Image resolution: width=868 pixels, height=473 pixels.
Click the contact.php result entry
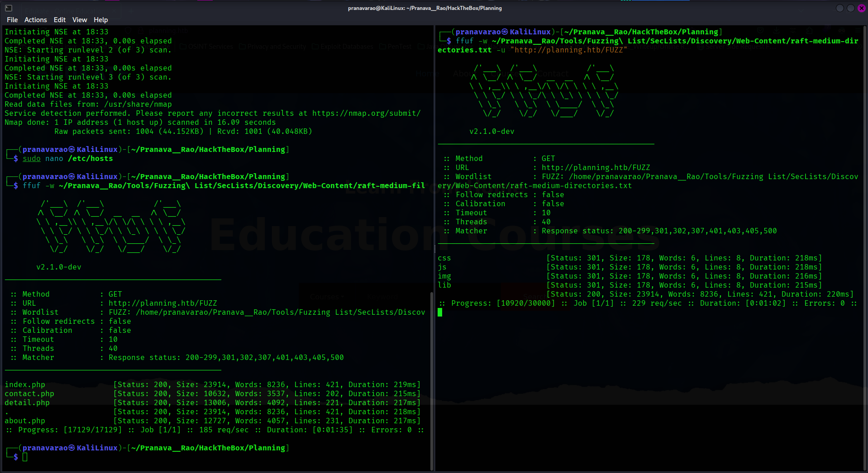(x=29, y=394)
